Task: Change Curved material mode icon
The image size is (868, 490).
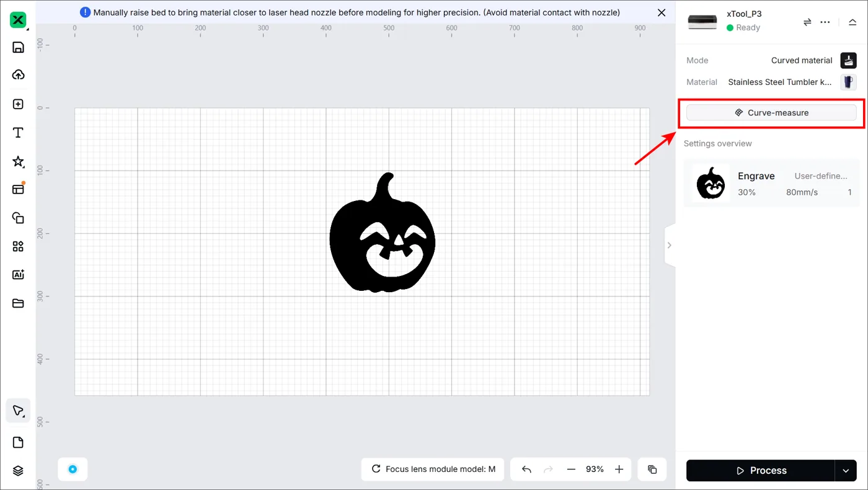Action: tap(848, 60)
